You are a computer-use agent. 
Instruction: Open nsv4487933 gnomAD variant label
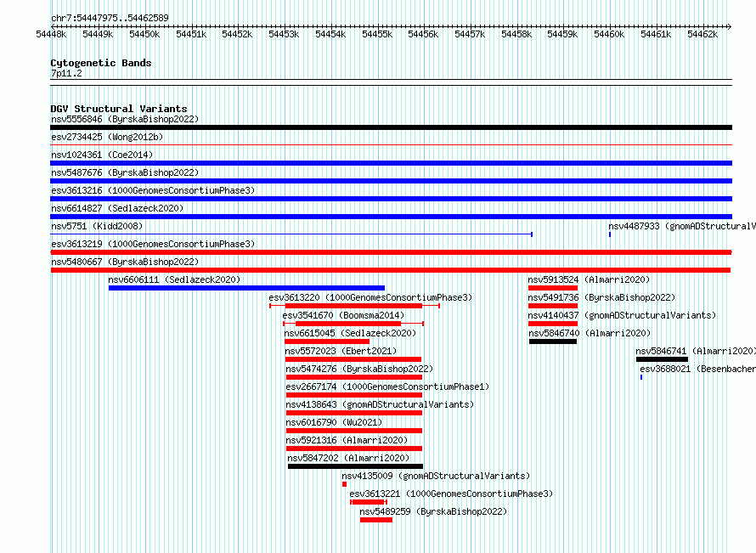coord(682,226)
